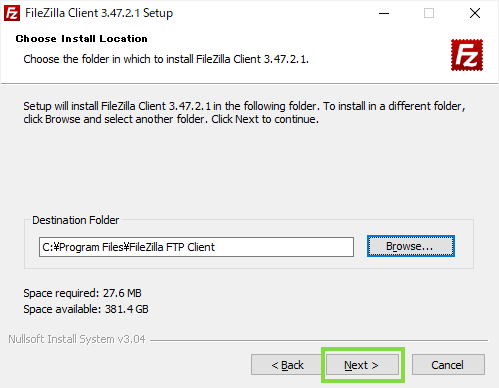
Task: Click the Space available 381.4 GB text
Action: click(x=86, y=309)
